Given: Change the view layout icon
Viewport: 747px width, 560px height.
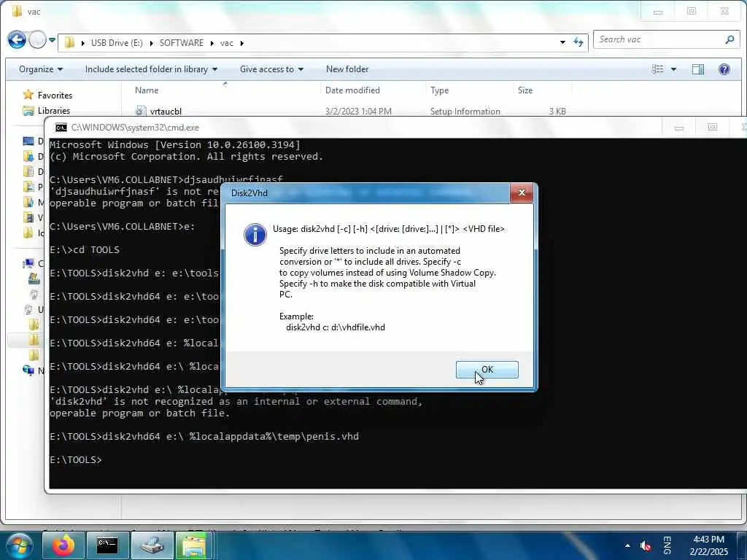Looking at the screenshot, I should coord(658,69).
